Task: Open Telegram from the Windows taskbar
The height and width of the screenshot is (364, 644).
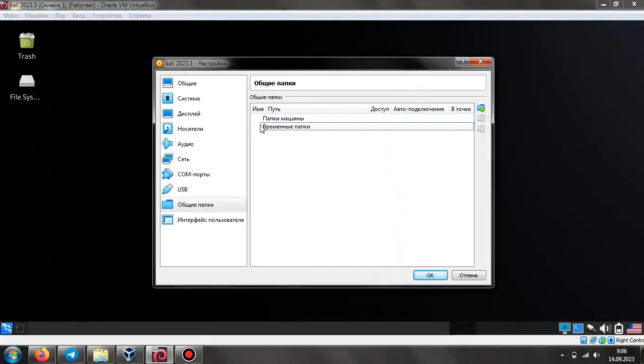Action: click(x=72, y=355)
